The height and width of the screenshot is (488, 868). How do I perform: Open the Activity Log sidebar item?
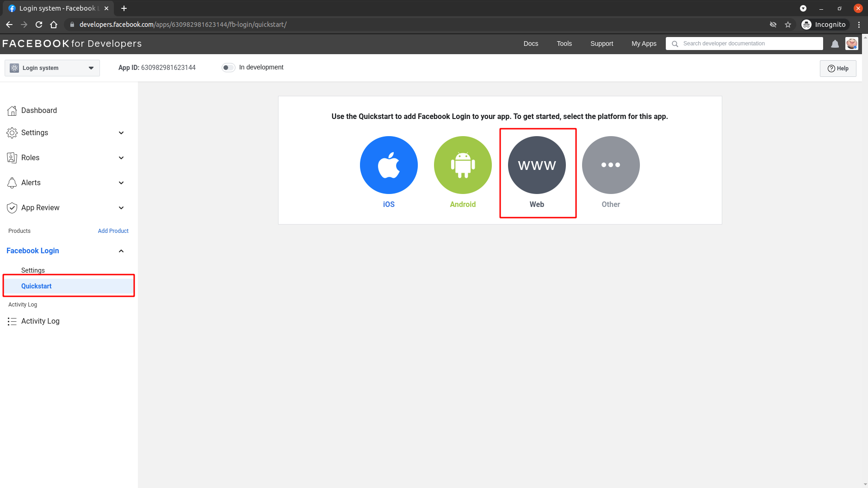(x=40, y=321)
